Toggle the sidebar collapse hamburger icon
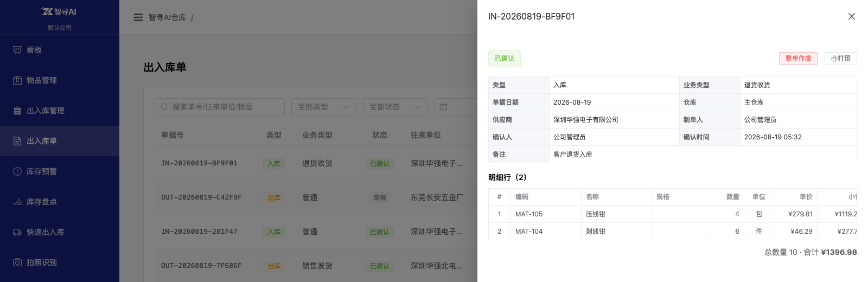This screenshot has height=282, width=868. click(x=138, y=17)
